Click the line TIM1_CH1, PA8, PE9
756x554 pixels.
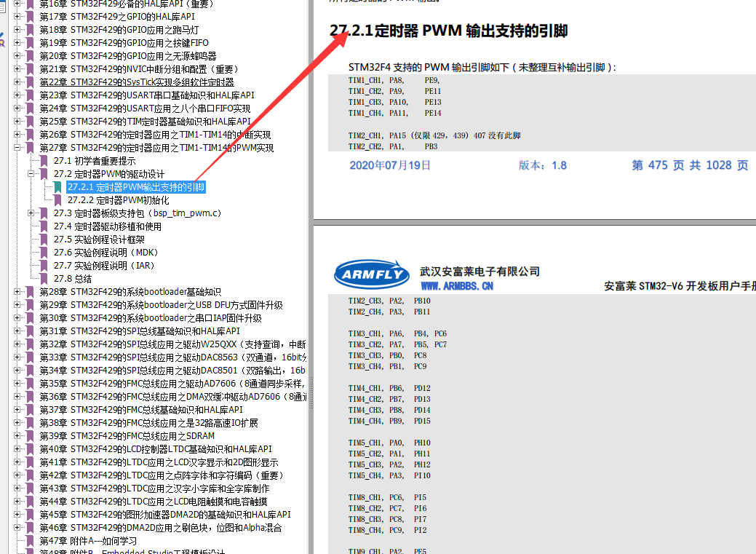394,80
